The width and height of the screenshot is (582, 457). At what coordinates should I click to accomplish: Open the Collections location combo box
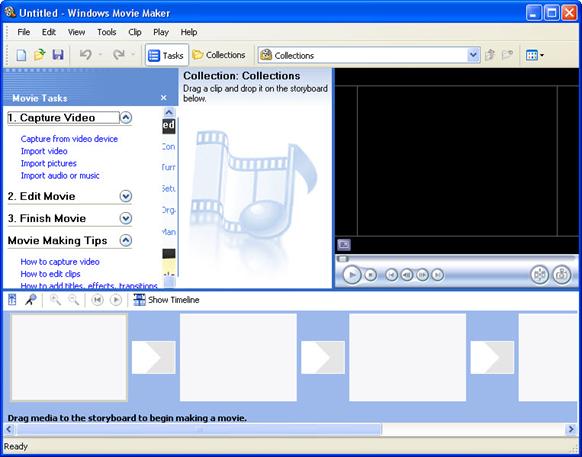coord(369,55)
